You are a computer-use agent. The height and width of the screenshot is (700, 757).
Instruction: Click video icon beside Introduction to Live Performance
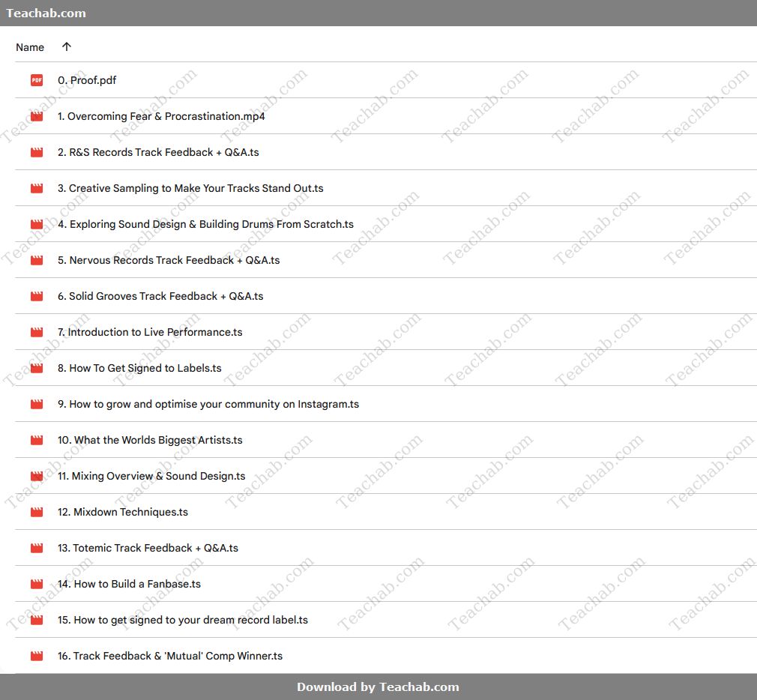point(37,332)
